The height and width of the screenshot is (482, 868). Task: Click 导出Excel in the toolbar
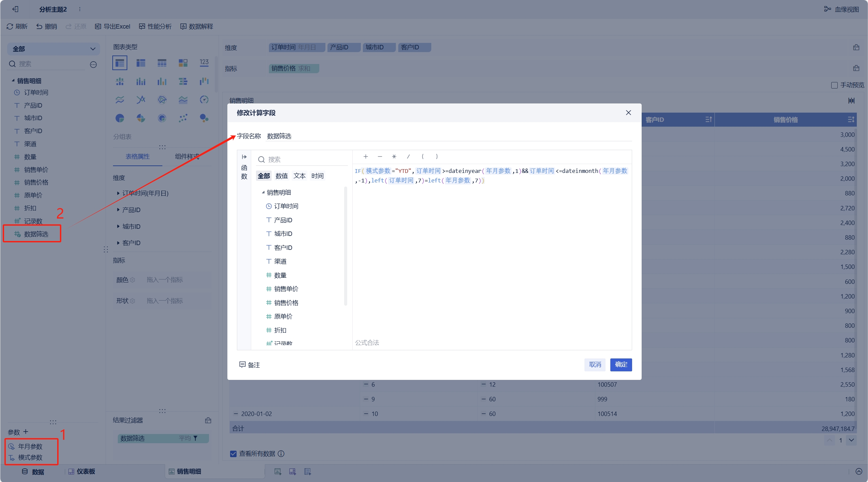[113, 26]
